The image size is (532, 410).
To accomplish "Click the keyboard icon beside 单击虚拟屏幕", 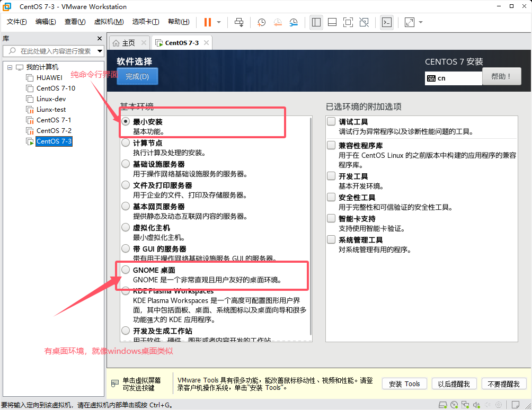I will coord(115,384).
